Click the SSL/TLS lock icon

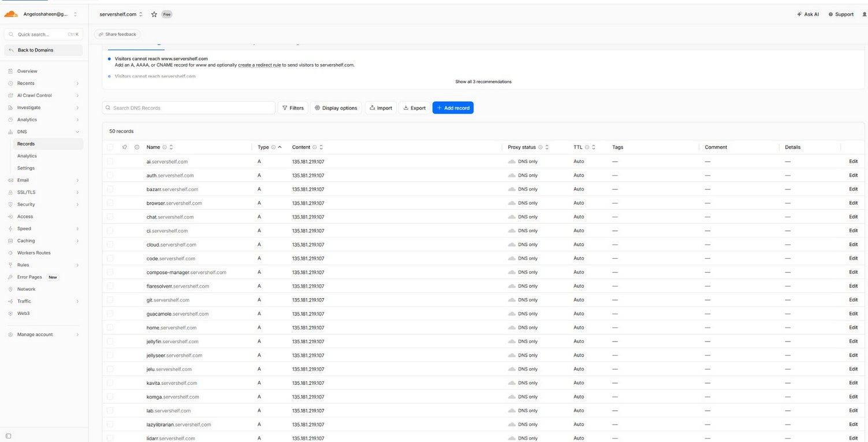[x=10, y=192]
